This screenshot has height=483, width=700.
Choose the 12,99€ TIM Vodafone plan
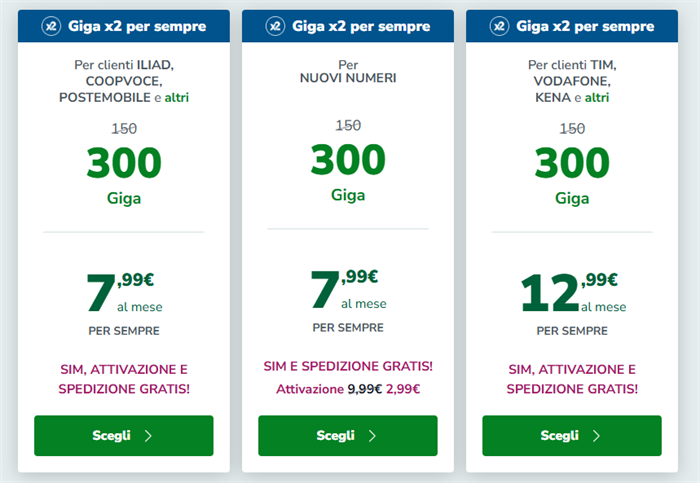coord(572,436)
